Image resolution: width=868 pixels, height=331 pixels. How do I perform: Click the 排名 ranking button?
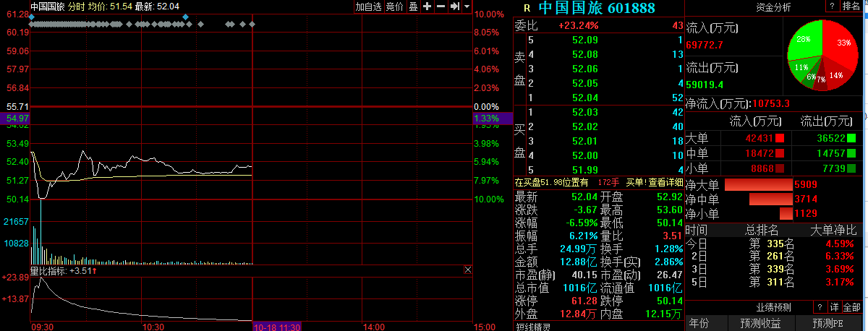tap(851, 6)
